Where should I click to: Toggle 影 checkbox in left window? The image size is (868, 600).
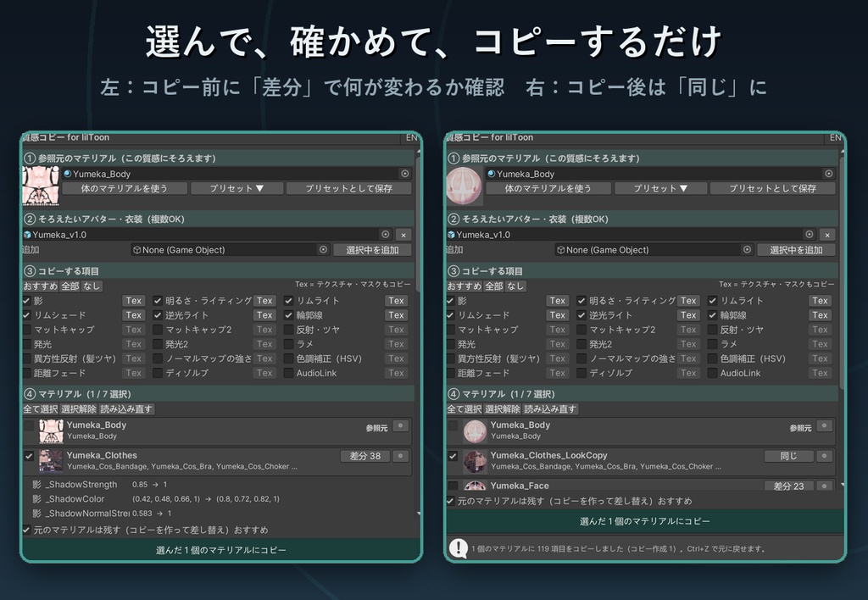26,301
